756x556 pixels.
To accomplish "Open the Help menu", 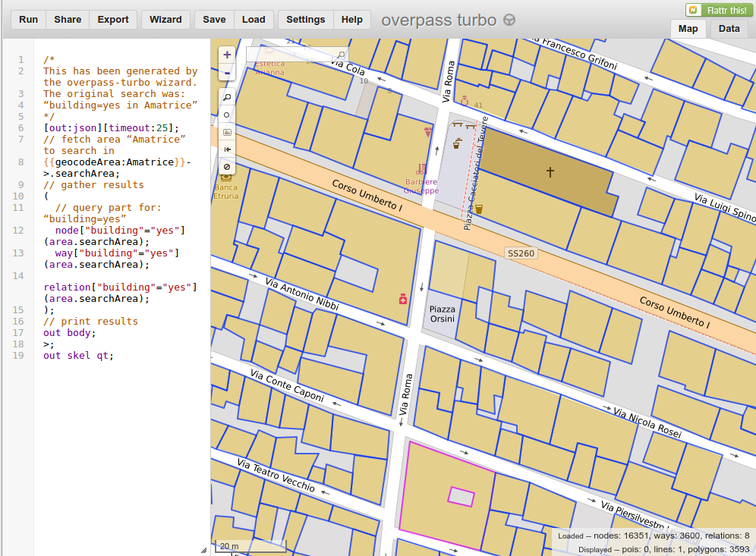I will (x=352, y=20).
